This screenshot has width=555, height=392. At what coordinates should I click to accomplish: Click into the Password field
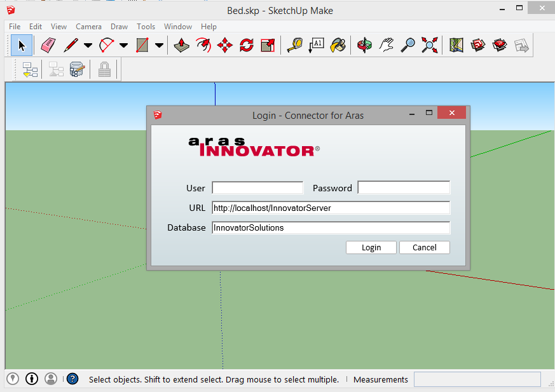pos(404,188)
